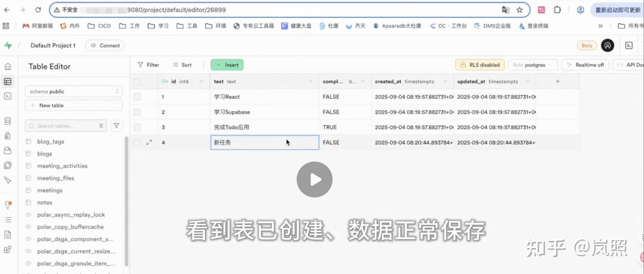Check the row with 完成Todo应用

pos(136,127)
